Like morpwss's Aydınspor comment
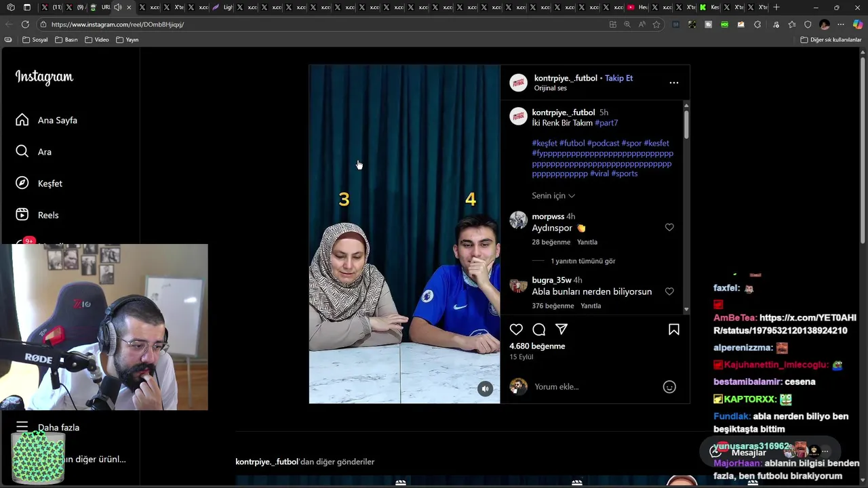Image resolution: width=868 pixels, height=488 pixels. [669, 228]
